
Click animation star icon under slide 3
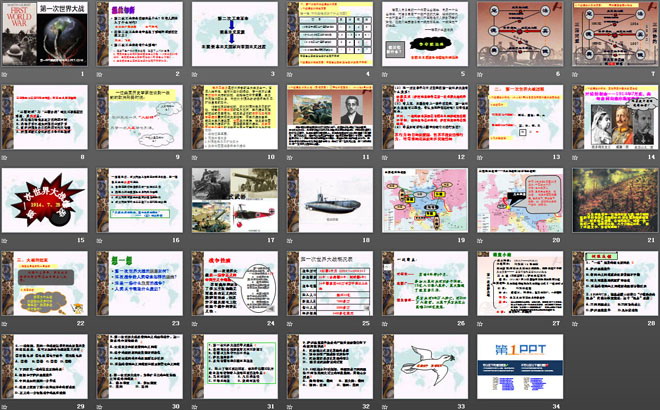(x=195, y=75)
